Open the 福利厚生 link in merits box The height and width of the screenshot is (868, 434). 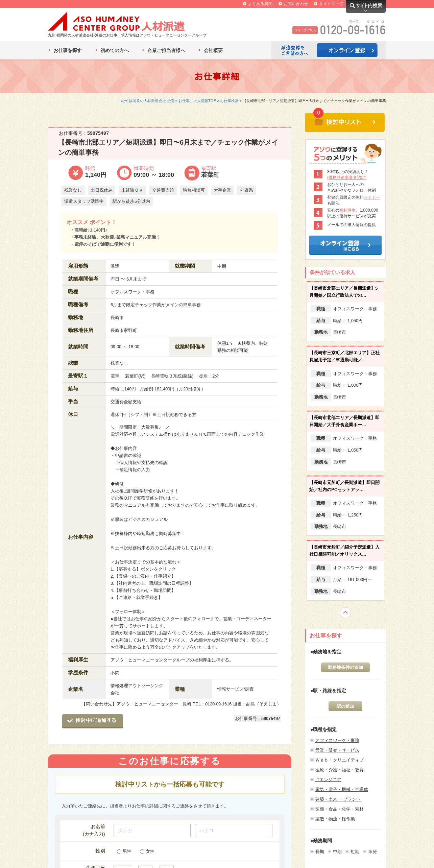click(x=347, y=210)
